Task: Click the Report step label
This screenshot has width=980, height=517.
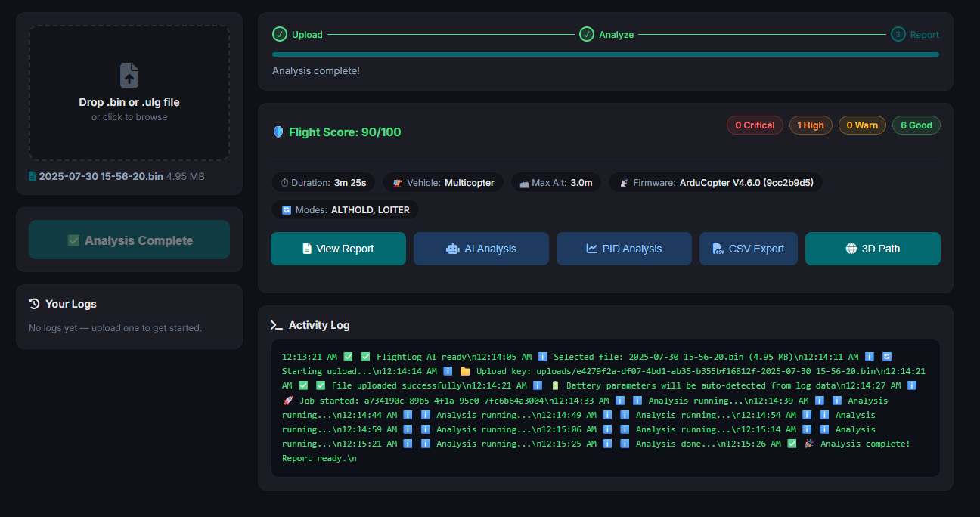Action: (x=925, y=35)
